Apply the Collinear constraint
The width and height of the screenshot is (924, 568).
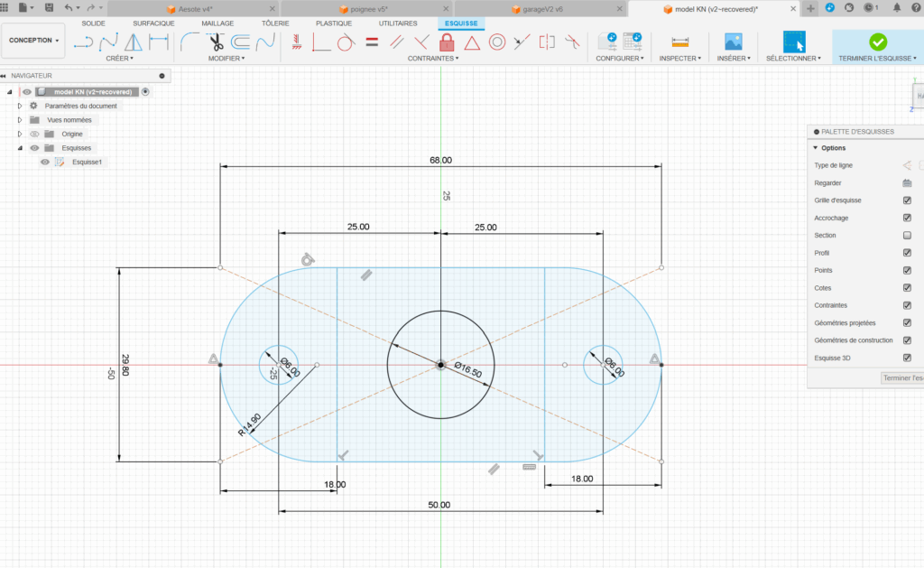522,42
